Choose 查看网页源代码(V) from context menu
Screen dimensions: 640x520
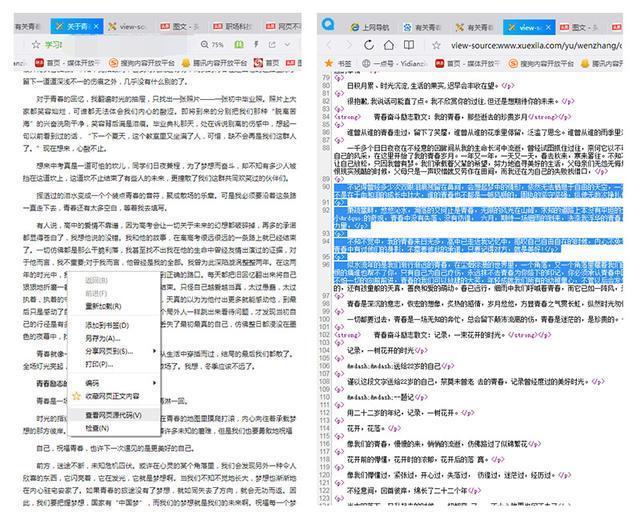click(113, 415)
